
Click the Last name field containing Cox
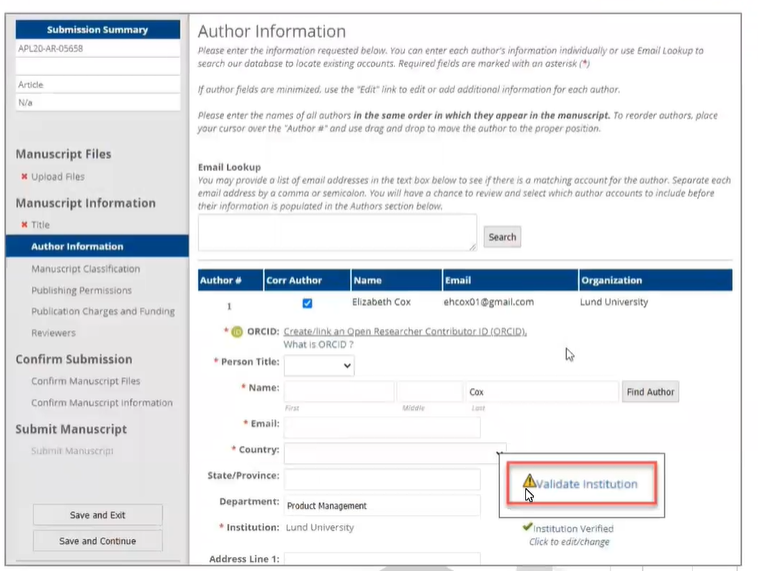pos(542,392)
